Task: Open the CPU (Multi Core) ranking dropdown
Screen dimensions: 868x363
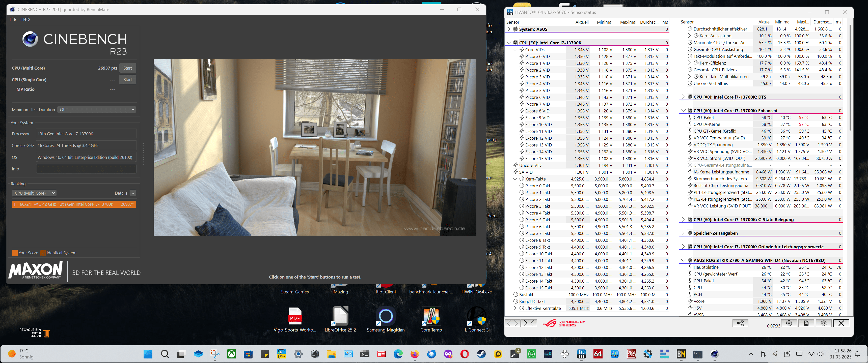Action: (34, 193)
